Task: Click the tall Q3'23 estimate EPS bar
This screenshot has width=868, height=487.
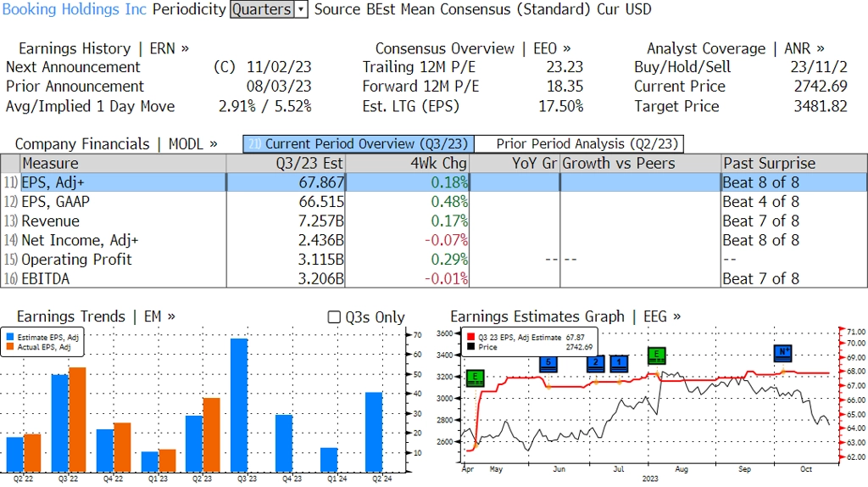Action: click(x=239, y=405)
